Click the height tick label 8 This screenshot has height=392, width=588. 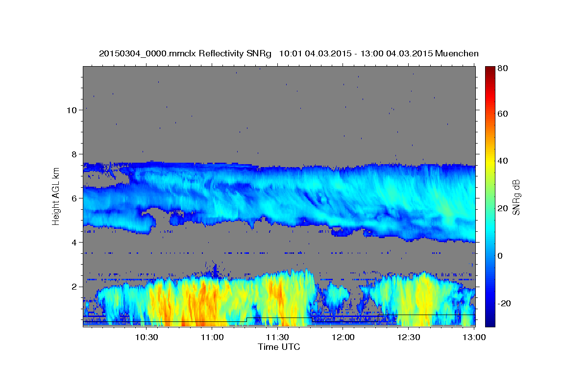[x=73, y=154]
